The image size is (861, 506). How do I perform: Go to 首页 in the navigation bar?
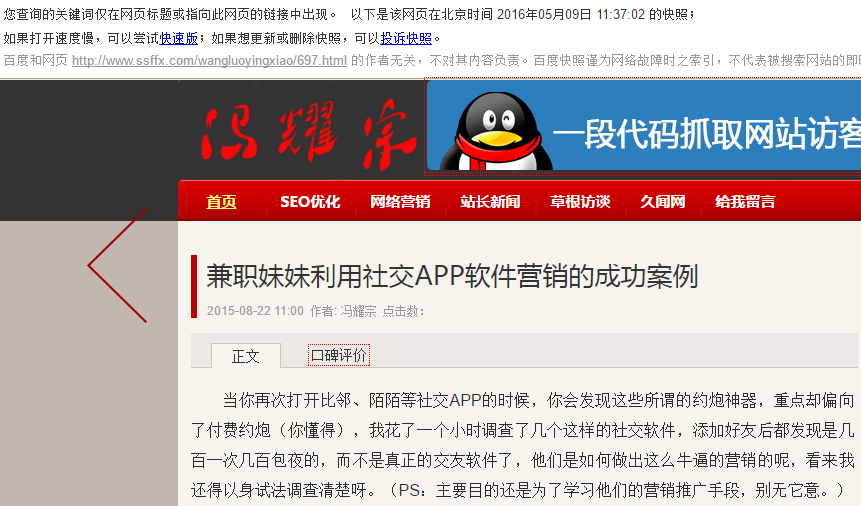pos(221,202)
